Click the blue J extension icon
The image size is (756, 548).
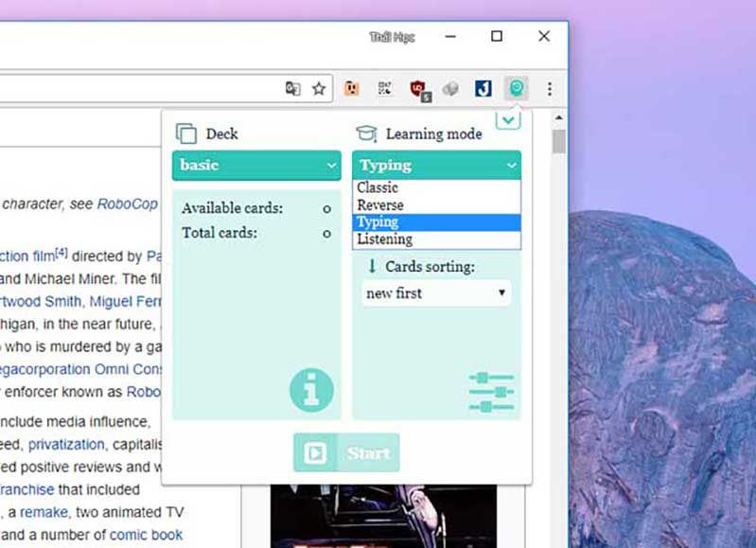click(483, 89)
